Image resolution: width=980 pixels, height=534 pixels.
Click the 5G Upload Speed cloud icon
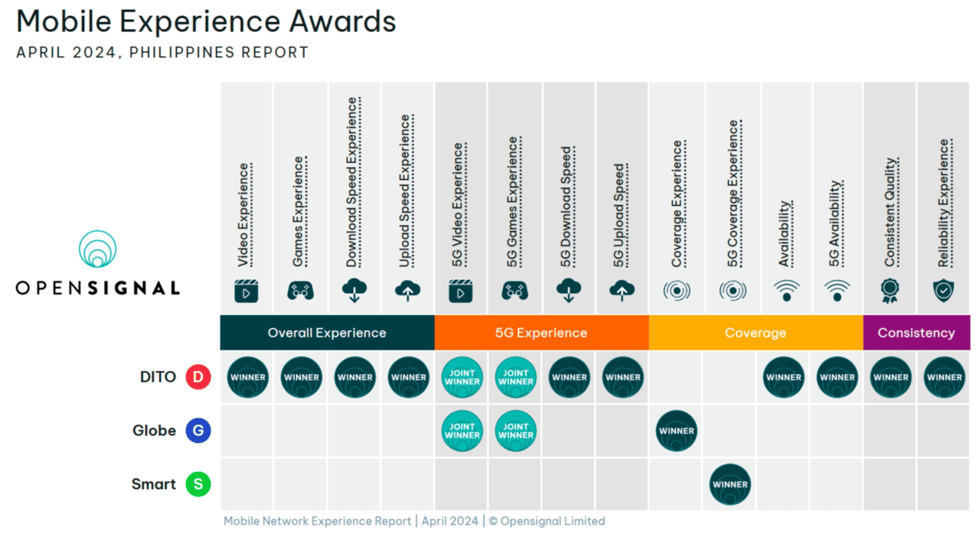(622, 291)
